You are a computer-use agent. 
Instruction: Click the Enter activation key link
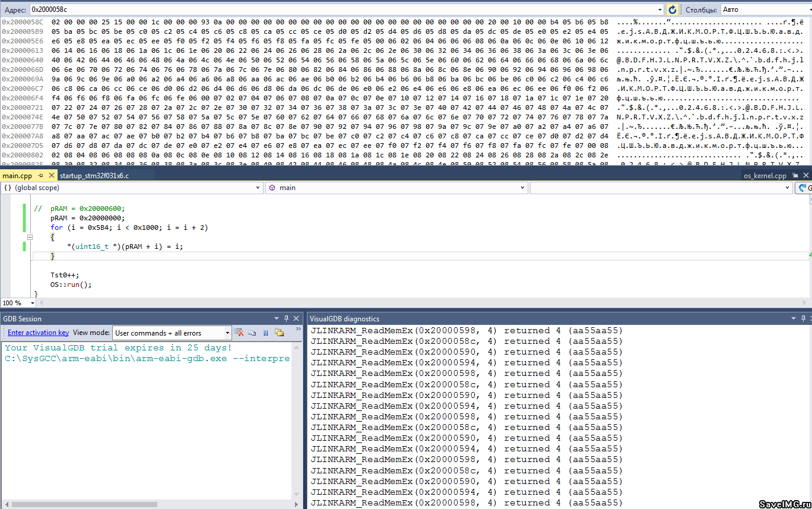click(x=38, y=333)
